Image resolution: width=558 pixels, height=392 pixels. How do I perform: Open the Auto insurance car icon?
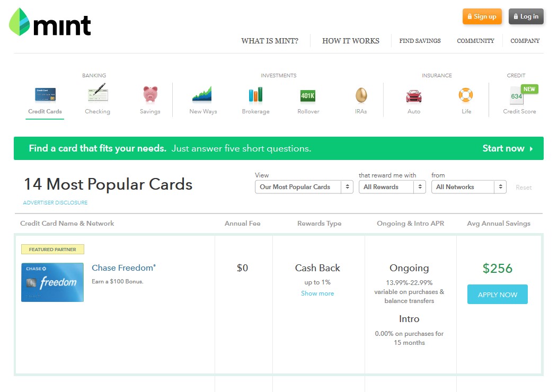click(x=413, y=96)
